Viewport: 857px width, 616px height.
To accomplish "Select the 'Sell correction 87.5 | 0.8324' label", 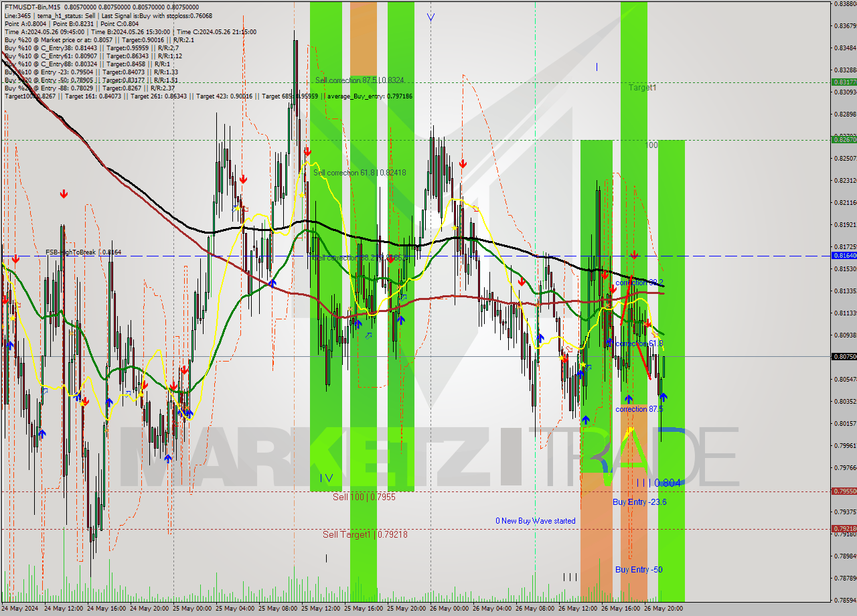I will point(360,80).
